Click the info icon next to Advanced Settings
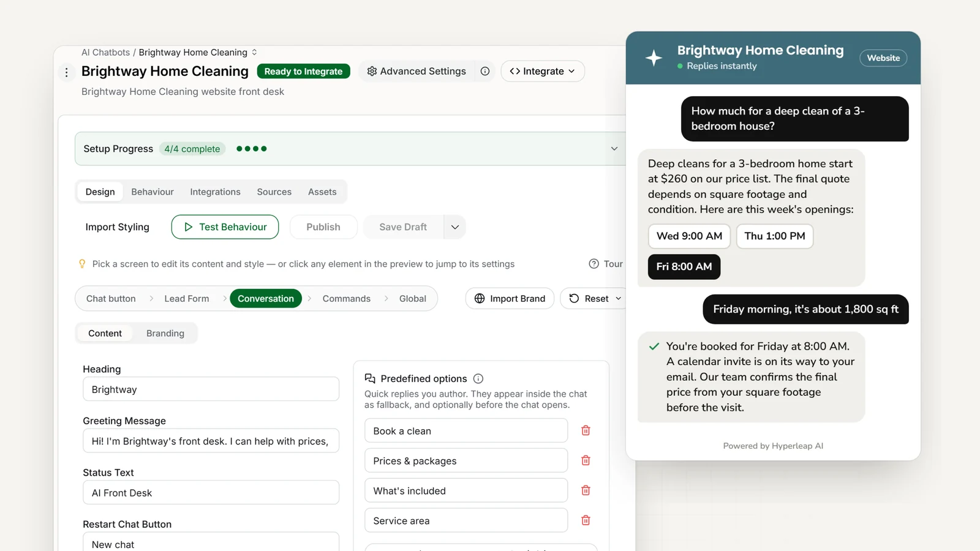 point(485,71)
